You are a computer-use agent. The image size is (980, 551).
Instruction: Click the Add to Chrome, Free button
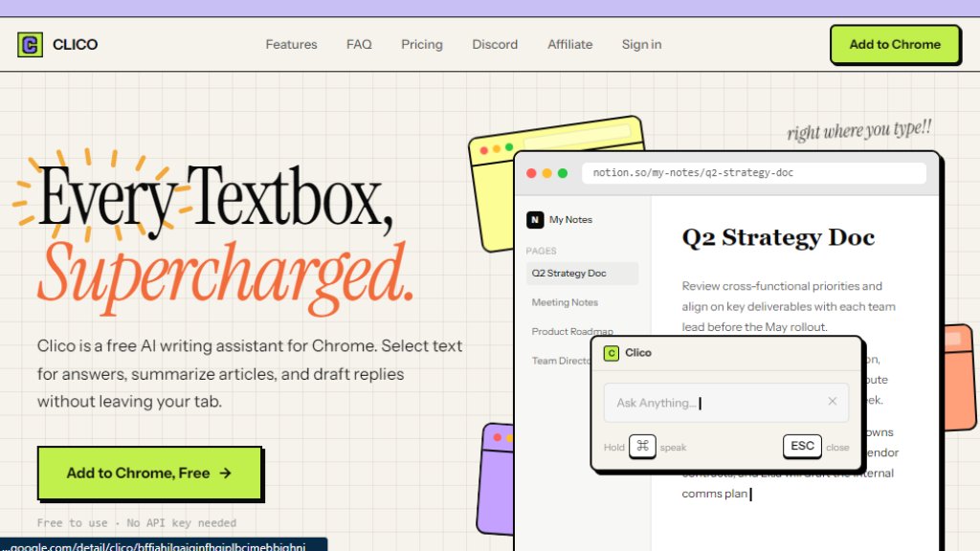pos(149,473)
